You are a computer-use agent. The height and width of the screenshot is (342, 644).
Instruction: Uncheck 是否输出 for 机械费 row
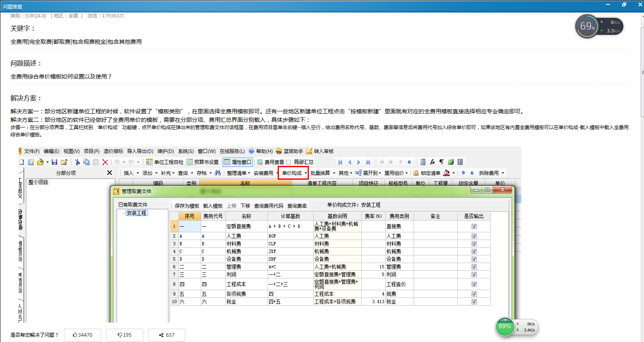[x=474, y=251]
